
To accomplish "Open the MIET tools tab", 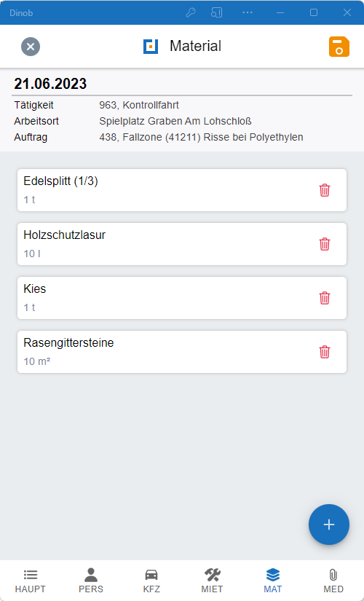I will (x=212, y=581).
